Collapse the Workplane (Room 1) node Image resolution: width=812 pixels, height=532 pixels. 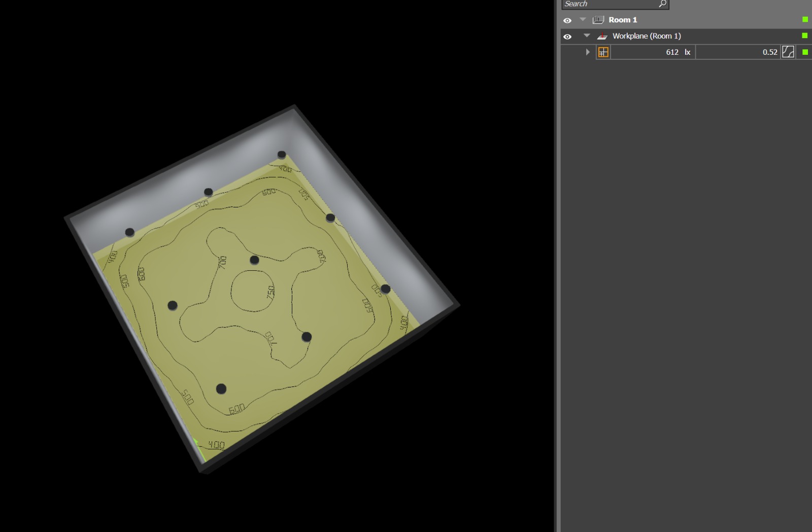(587, 36)
